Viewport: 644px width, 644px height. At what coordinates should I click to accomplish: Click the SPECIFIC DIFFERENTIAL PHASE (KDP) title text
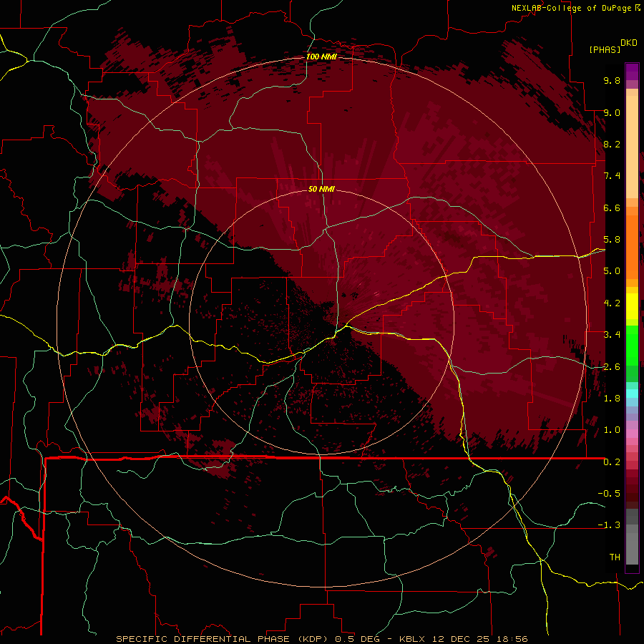pos(224,639)
